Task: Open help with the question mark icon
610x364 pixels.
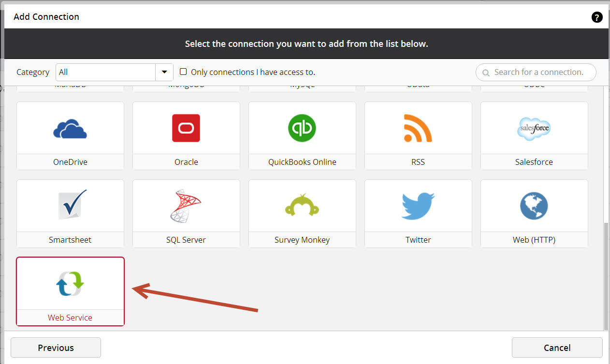Action: click(597, 17)
